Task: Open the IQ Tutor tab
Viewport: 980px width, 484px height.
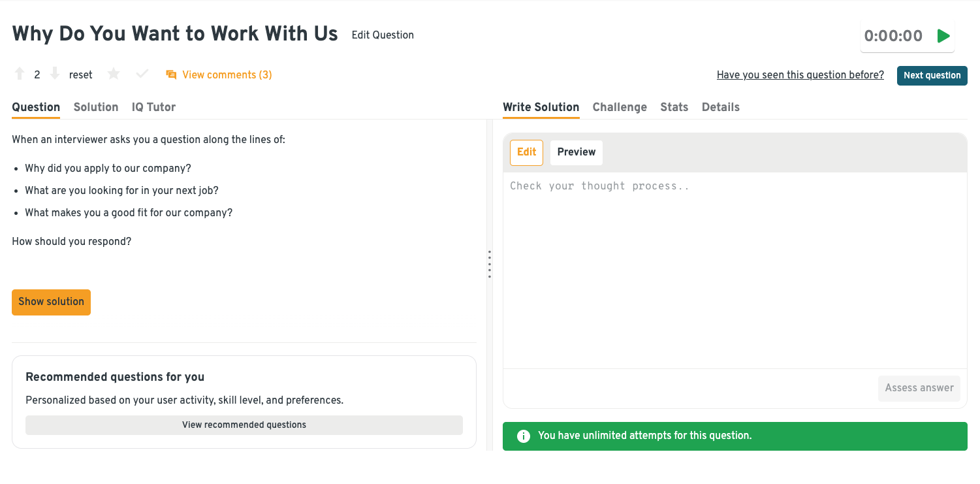Action: [x=153, y=107]
